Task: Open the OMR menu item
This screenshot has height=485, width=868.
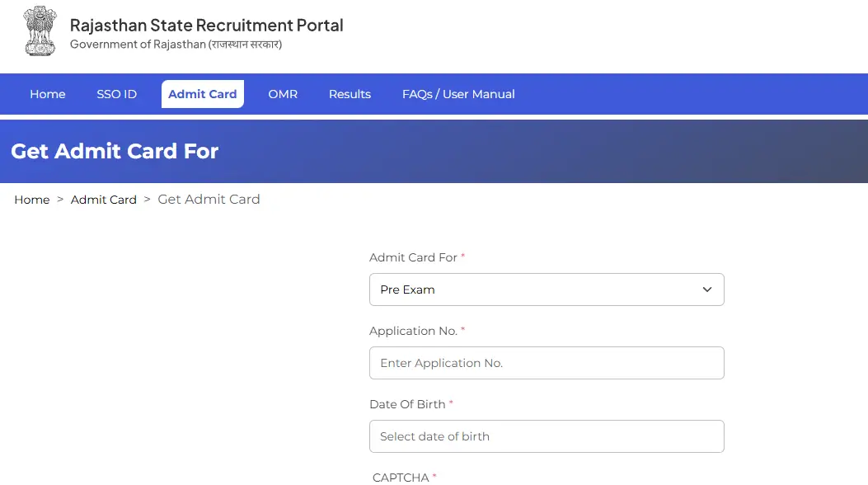Action: tap(283, 94)
